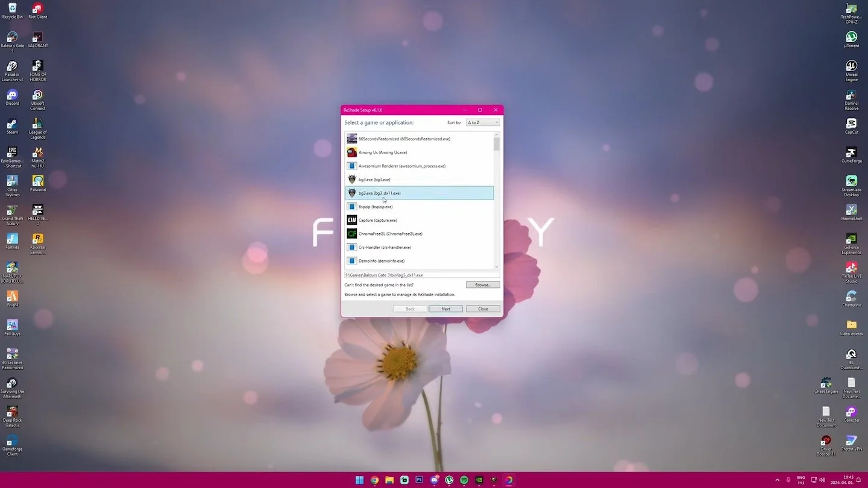Open the taskbar clock and date
This screenshot has width=868, height=488.
[841, 480]
